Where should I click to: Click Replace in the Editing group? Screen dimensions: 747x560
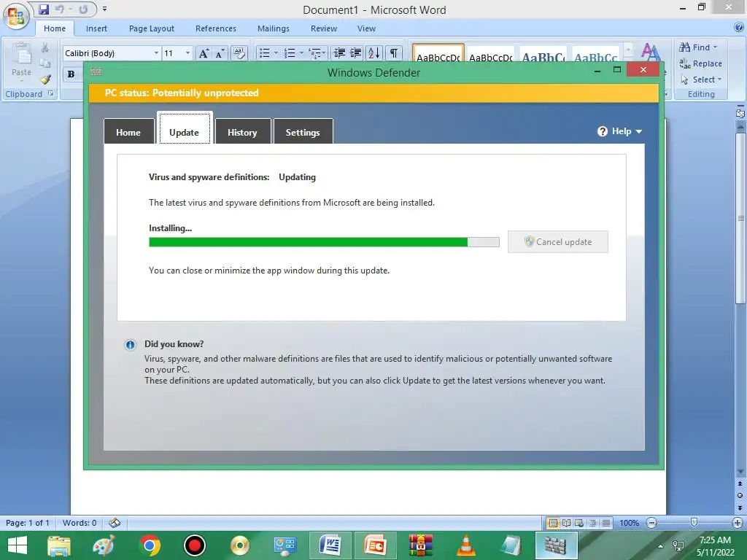coord(700,63)
